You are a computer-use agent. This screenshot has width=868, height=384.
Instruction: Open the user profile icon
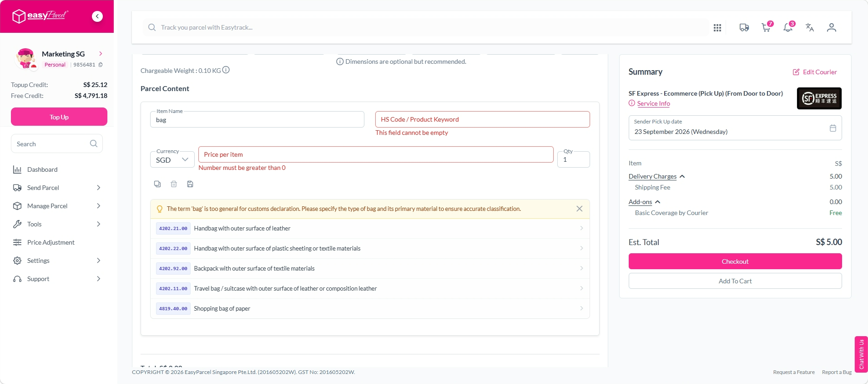832,27
